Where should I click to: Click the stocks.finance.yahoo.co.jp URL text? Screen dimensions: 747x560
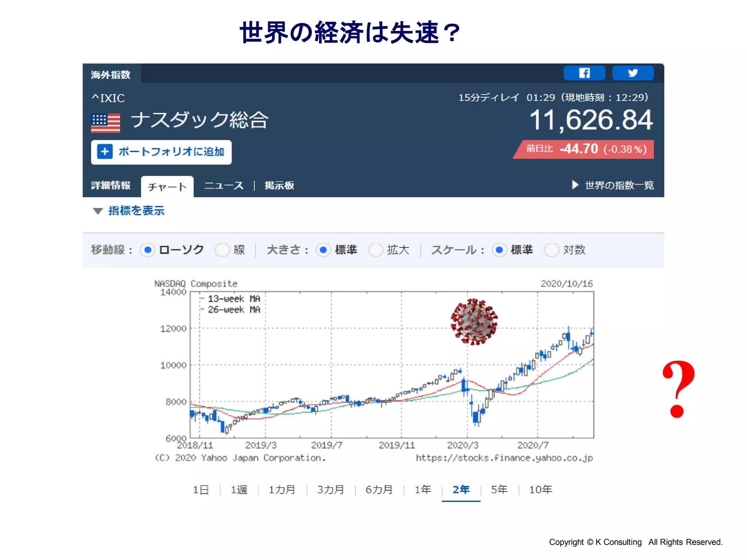coord(504,458)
